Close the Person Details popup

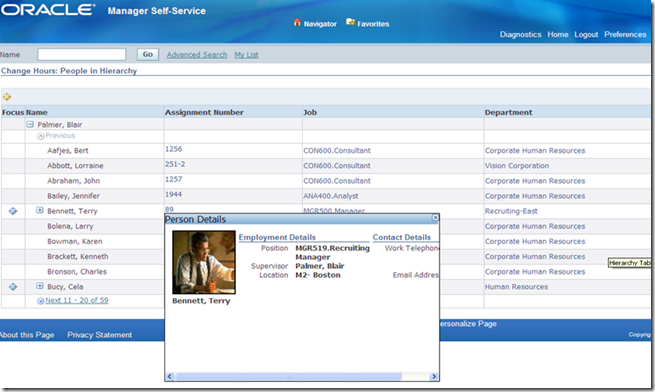(x=435, y=217)
